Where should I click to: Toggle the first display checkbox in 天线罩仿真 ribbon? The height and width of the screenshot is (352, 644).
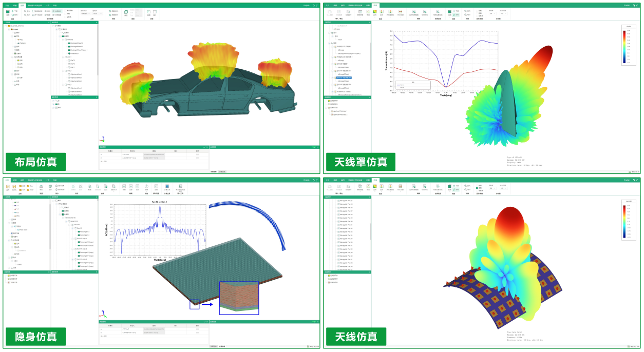[477, 10]
